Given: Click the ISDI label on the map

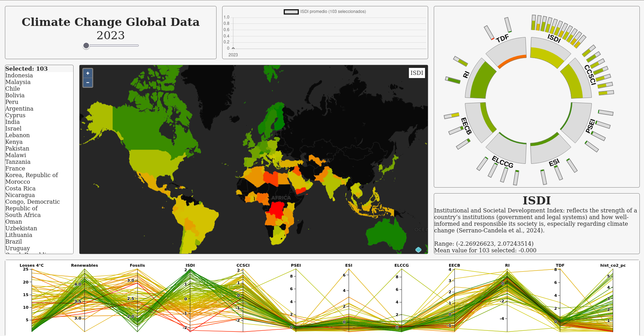Looking at the screenshot, I should [417, 73].
